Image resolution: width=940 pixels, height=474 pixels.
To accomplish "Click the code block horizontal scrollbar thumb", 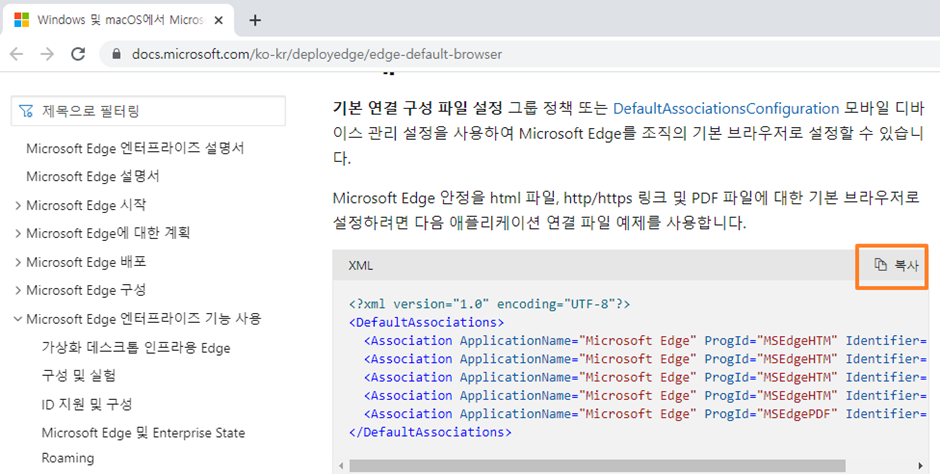I will pyautogui.click(x=597, y=466).
